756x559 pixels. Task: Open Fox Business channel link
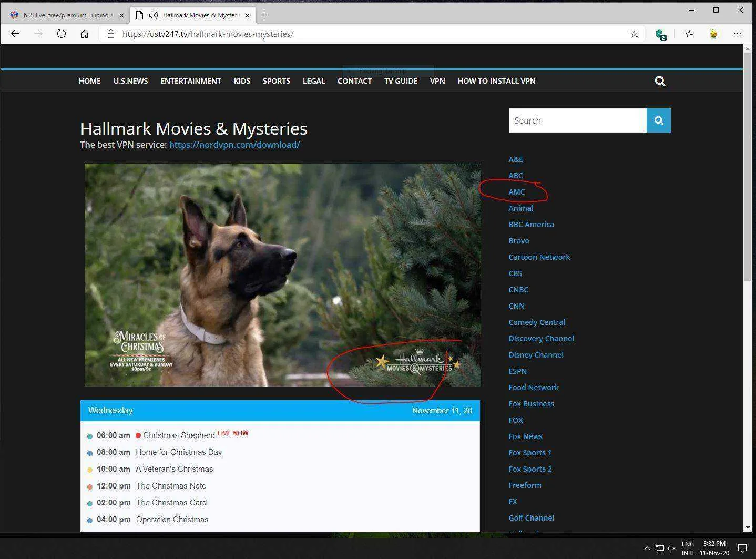[x=531, y=404]
